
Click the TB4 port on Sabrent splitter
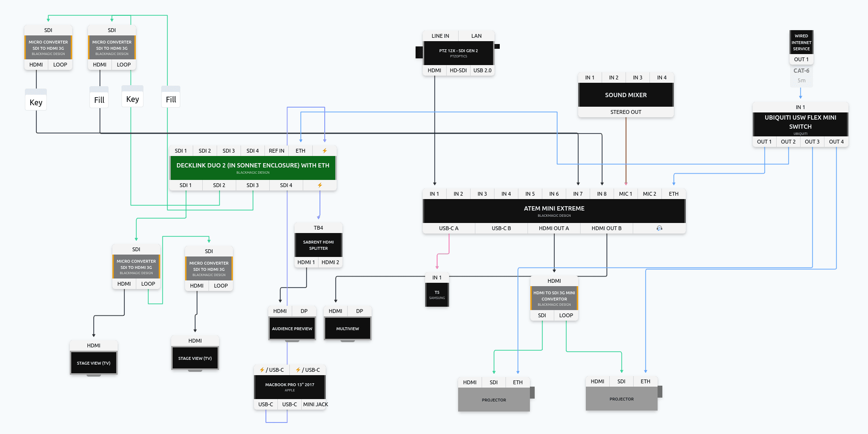click(319, 228)
